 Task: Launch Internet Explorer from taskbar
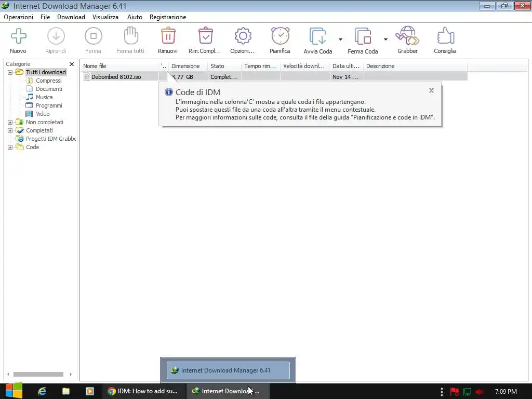coord(42,391)
